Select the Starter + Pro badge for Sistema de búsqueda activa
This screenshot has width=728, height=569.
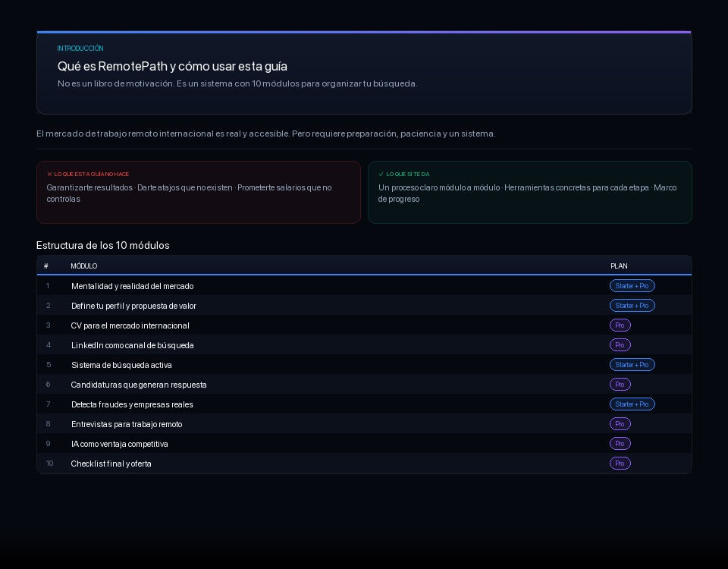pyautogui.click(x=632, y=365)
